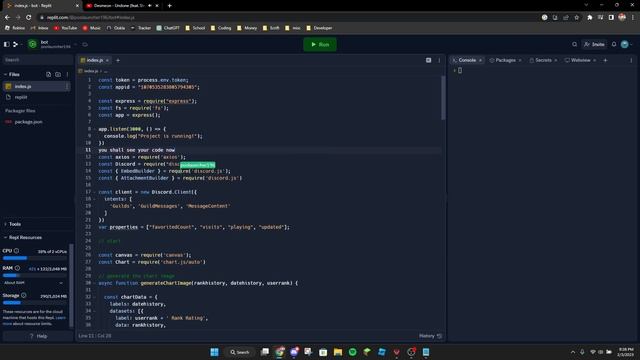Open the Replit workspace menu icon
640x360 pixels.
16,44
